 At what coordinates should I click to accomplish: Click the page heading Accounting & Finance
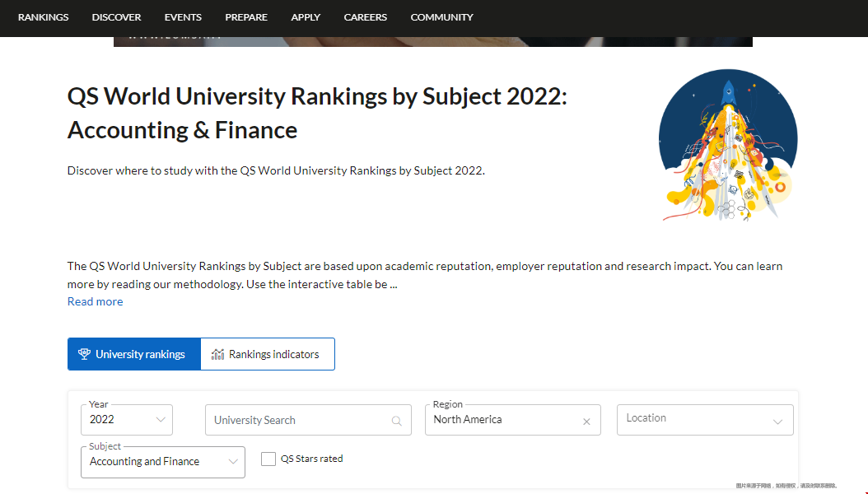click(x=182, y=131)
